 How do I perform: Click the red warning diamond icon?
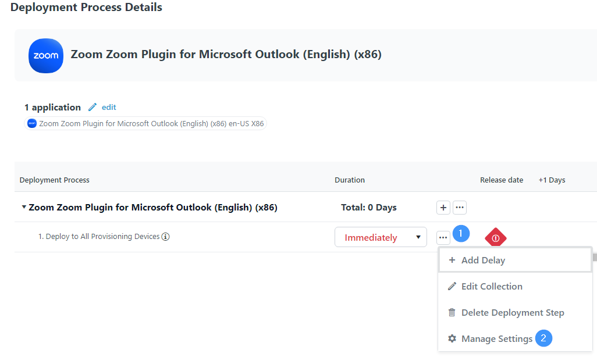coord(496,238)
